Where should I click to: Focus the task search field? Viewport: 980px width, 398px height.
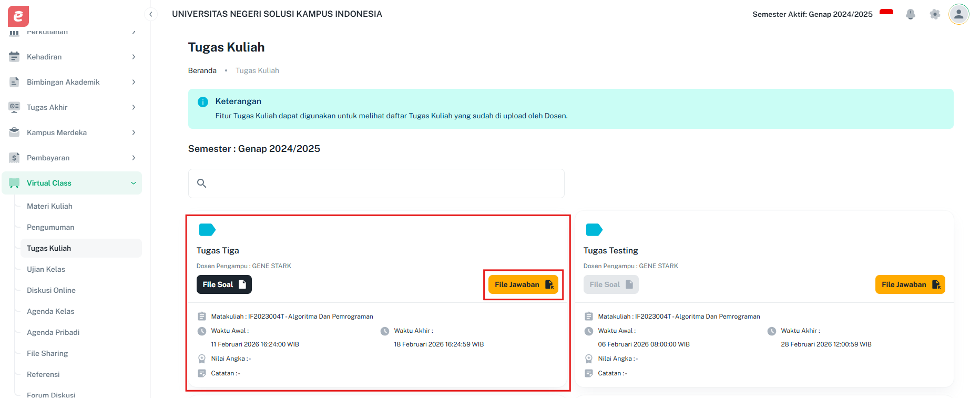click(376, 183)
